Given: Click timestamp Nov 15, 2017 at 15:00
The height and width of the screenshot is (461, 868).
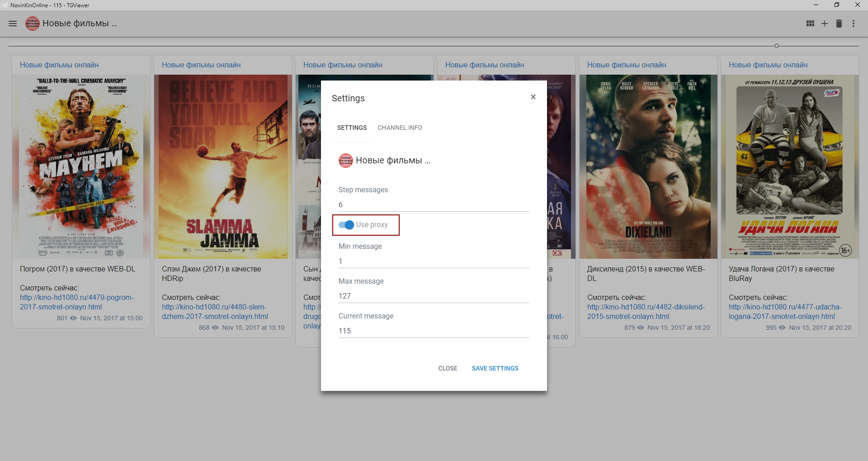Looking at the screenshot, I should (111, 318).
